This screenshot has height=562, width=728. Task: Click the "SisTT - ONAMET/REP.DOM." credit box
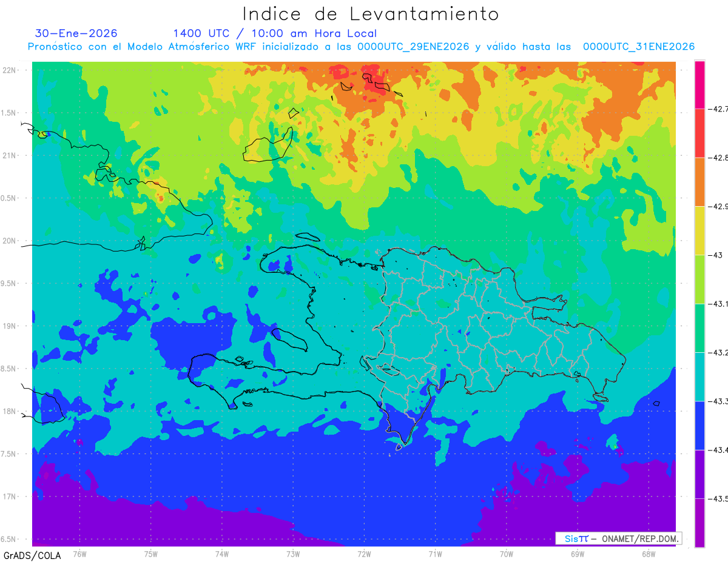point(618,538)
